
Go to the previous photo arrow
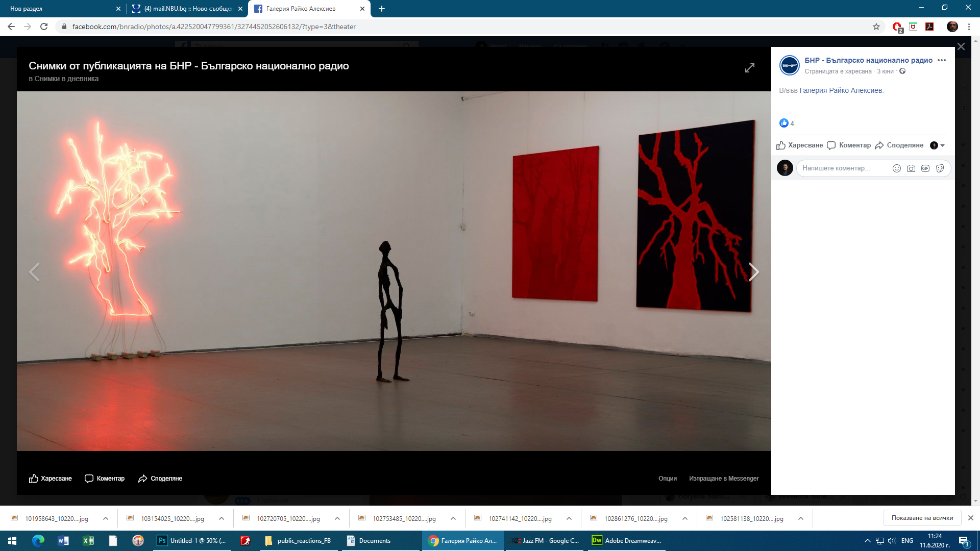coord(34,272)
